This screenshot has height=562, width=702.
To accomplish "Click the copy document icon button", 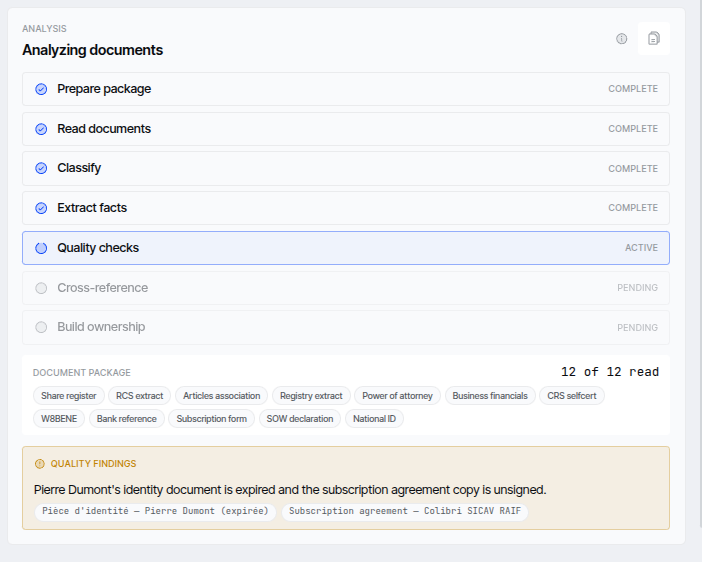I will (x=654, y=39).
